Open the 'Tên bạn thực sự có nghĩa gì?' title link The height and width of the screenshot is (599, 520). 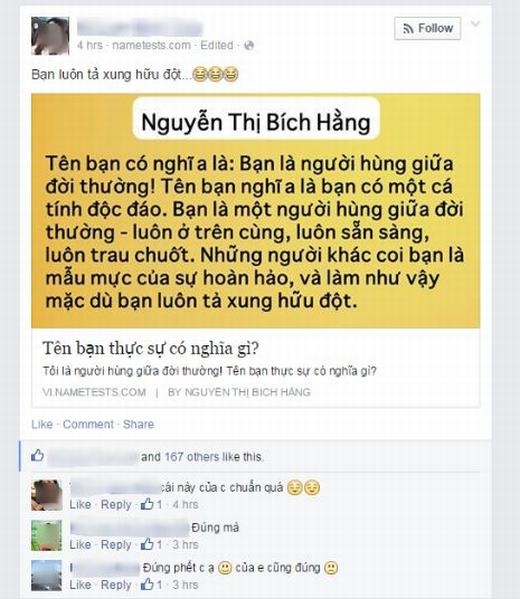coord(151,348)
